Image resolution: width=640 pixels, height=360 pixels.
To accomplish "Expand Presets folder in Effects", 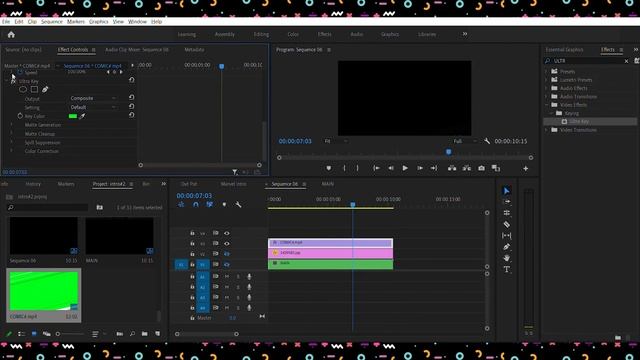I will tap(547, 71).
